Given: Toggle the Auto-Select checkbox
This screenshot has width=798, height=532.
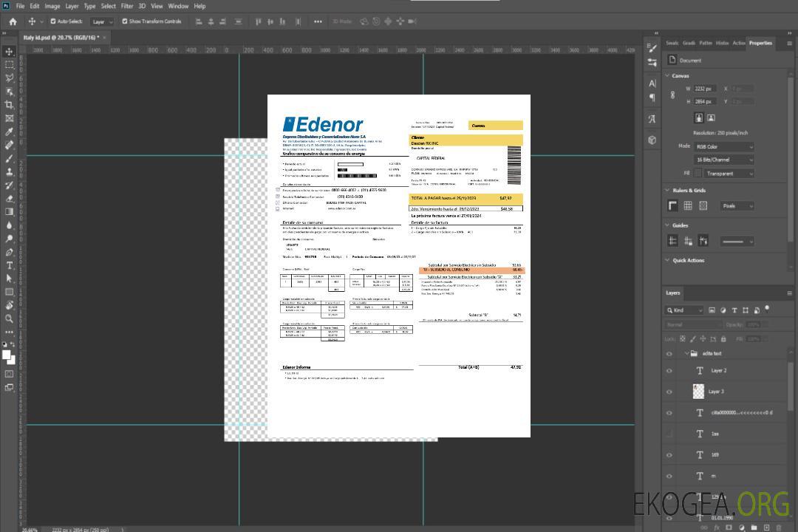Looking at the screenshot, I should click(x=53, y=21).
